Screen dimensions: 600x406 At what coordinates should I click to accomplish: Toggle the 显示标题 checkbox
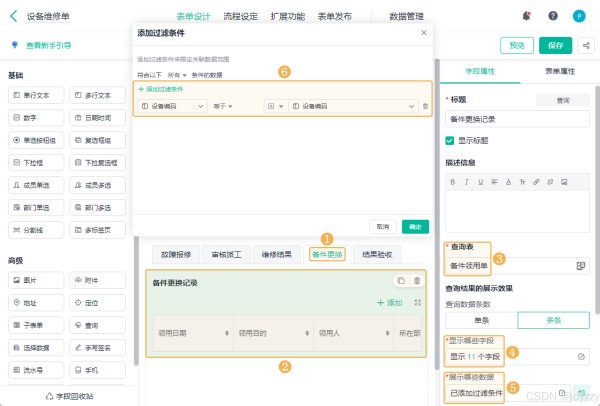450,141
